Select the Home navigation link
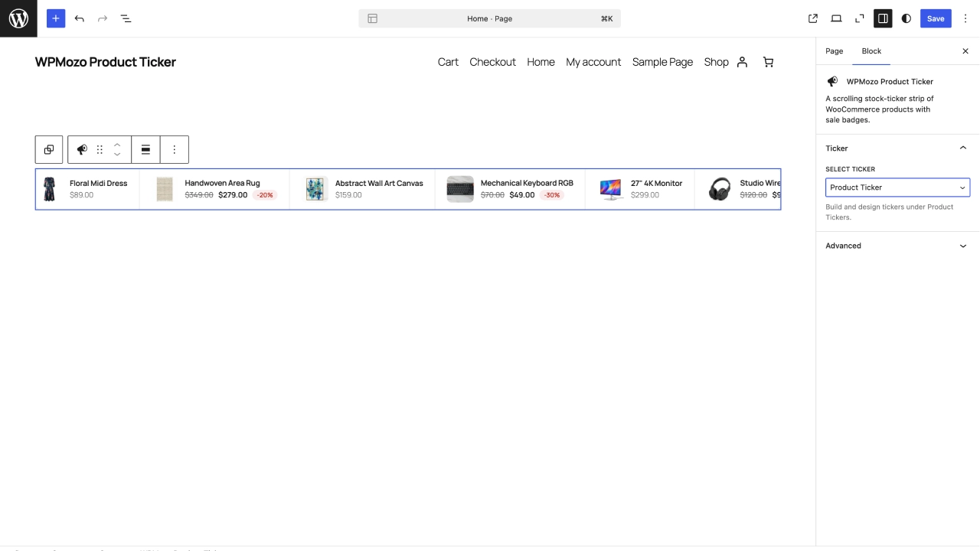 point(541,62)
